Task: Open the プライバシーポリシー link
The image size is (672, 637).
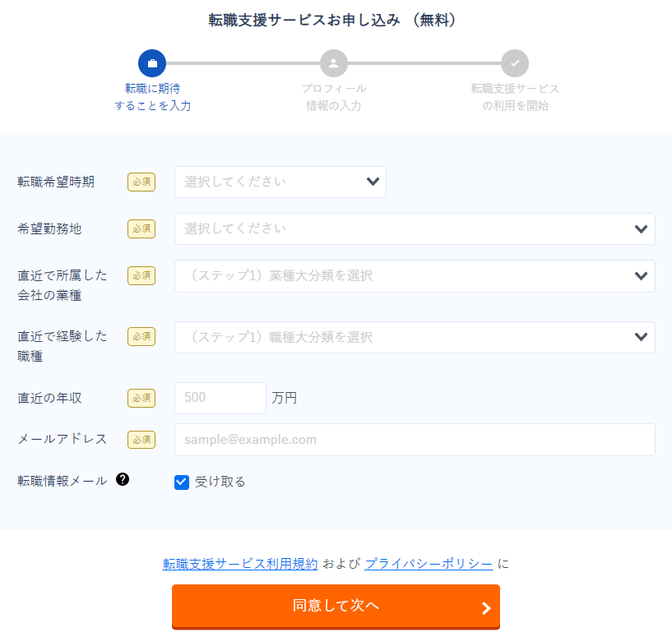Action: click(429, 564)
